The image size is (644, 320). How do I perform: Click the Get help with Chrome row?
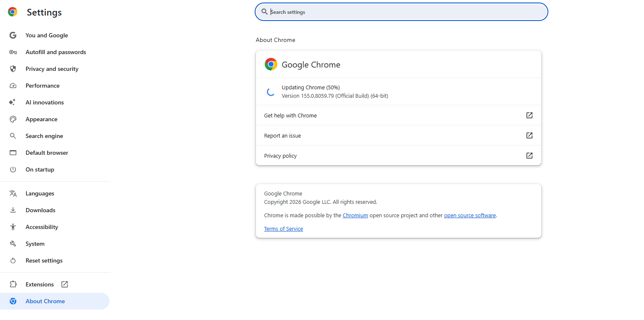[399, 115]
